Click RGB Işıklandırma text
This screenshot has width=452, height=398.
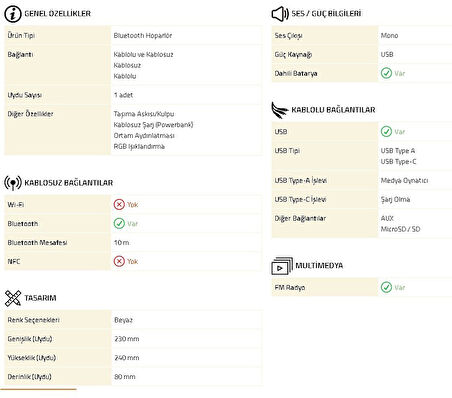(139, 146)
